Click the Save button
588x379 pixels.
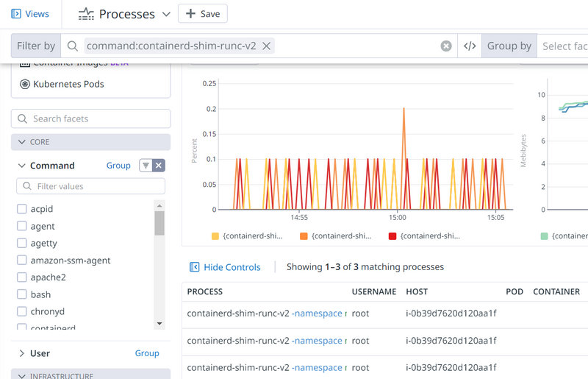(203, 14)
